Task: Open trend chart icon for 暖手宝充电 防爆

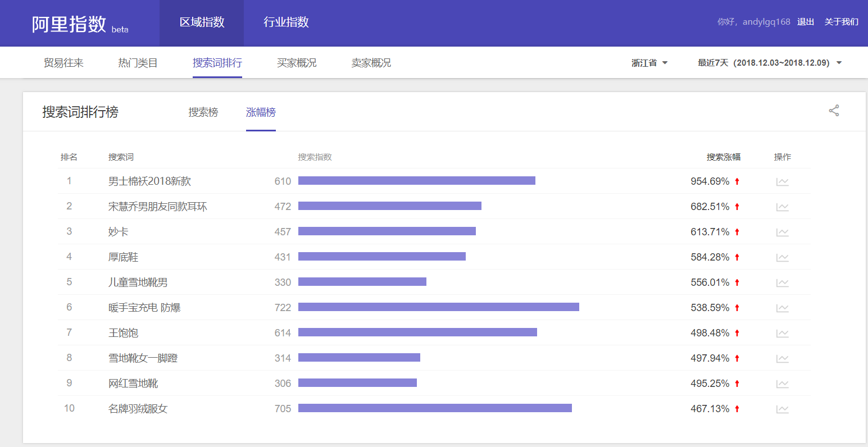Action: (x=782, y=308)
